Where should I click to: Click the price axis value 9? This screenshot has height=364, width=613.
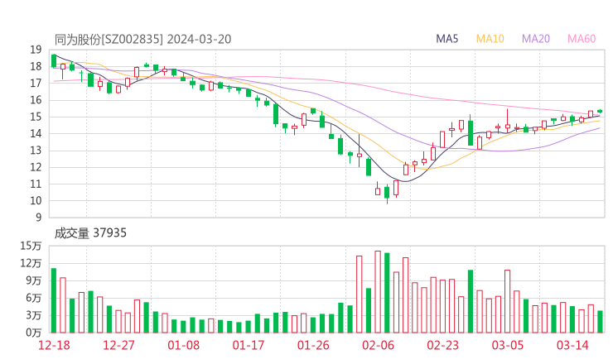39,217
